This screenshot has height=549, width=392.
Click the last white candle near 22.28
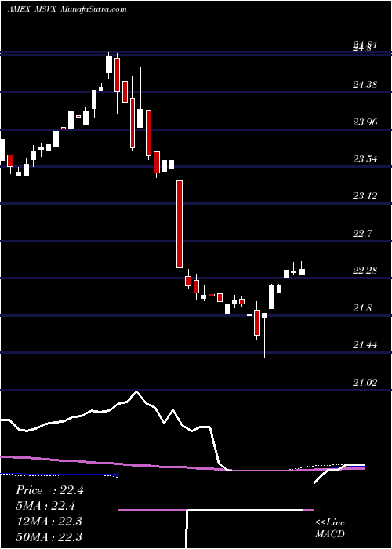coord(301,272)
